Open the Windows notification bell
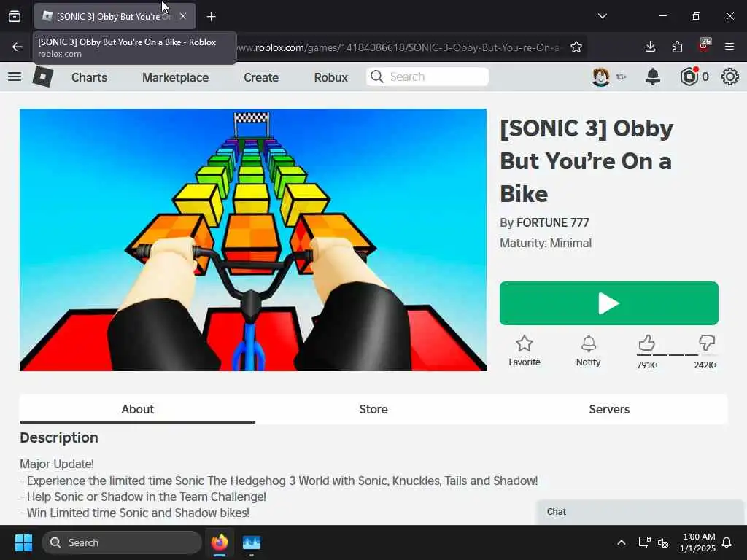The height and width of the screenshot is (560, 747). click(727, 542)
